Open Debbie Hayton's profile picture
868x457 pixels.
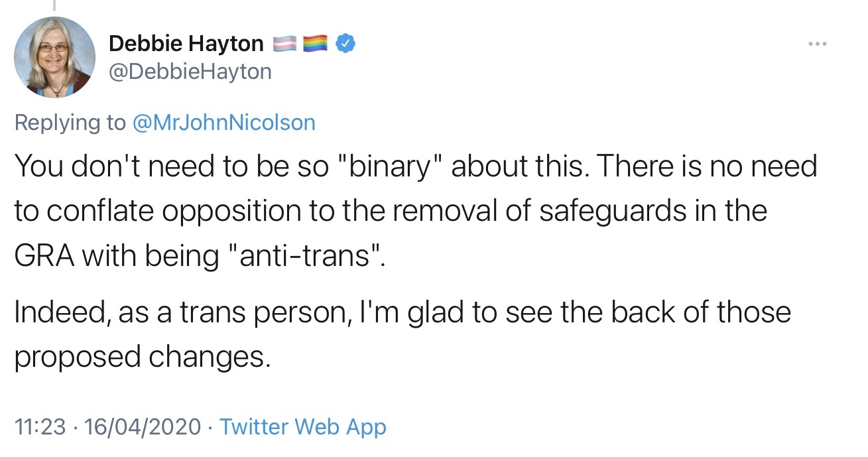point(55,58)
